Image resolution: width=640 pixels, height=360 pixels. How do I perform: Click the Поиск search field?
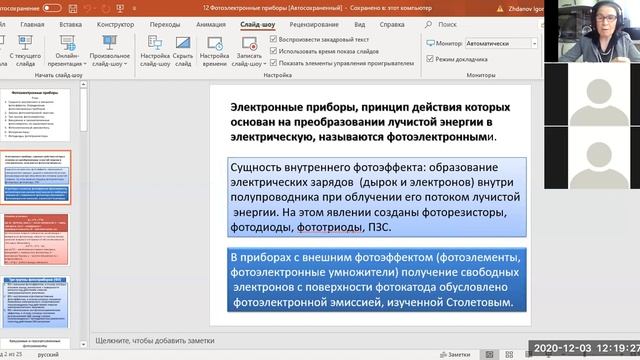tap(447, 24)
